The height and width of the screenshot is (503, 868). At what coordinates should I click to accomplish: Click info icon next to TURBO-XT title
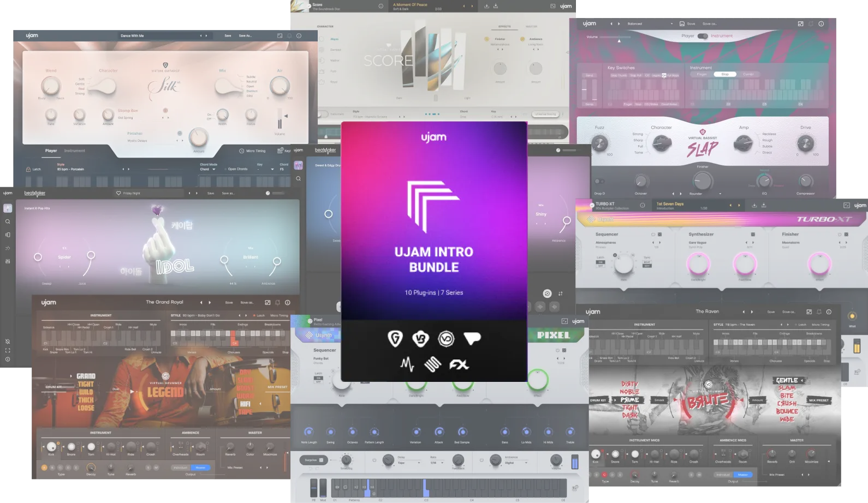pos(643,206)
